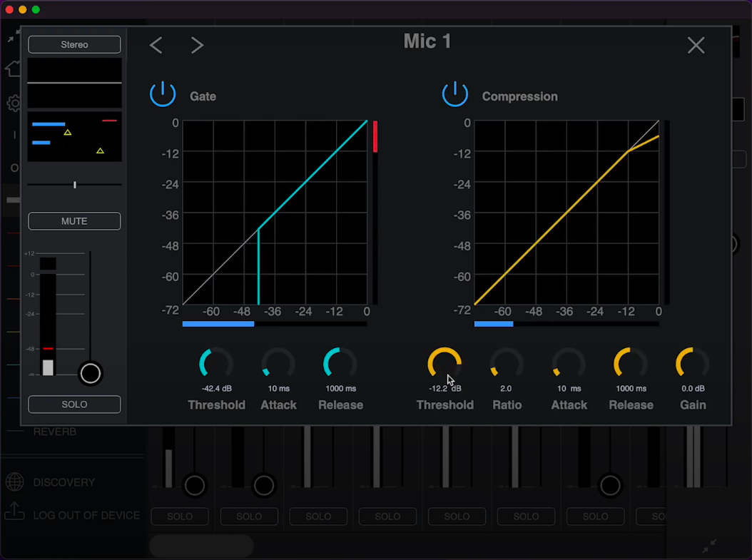Click the Gate Release knob
752x560 pixels.
coord(340,364)
